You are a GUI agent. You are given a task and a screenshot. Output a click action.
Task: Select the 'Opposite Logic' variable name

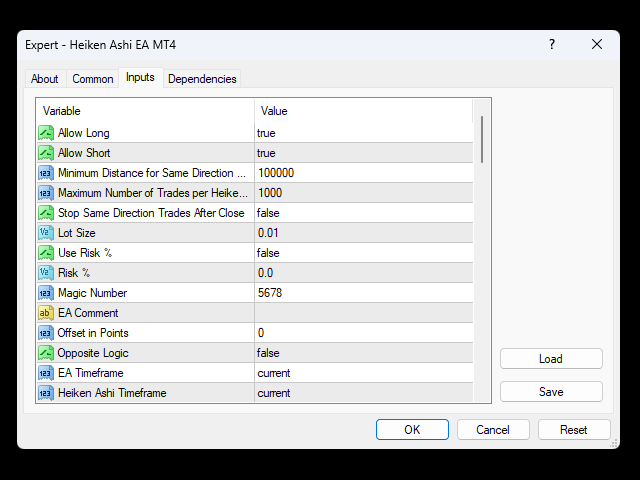(93, 353)
